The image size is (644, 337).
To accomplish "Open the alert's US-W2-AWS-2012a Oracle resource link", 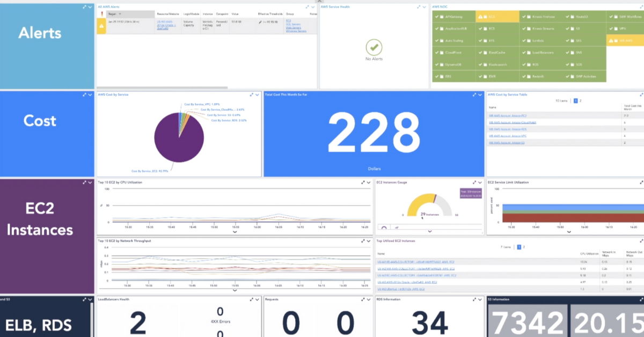I will tap(167, 25).
